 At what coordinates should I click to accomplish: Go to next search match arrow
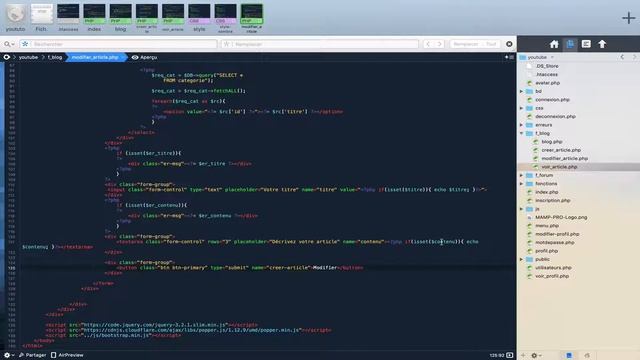439,44
